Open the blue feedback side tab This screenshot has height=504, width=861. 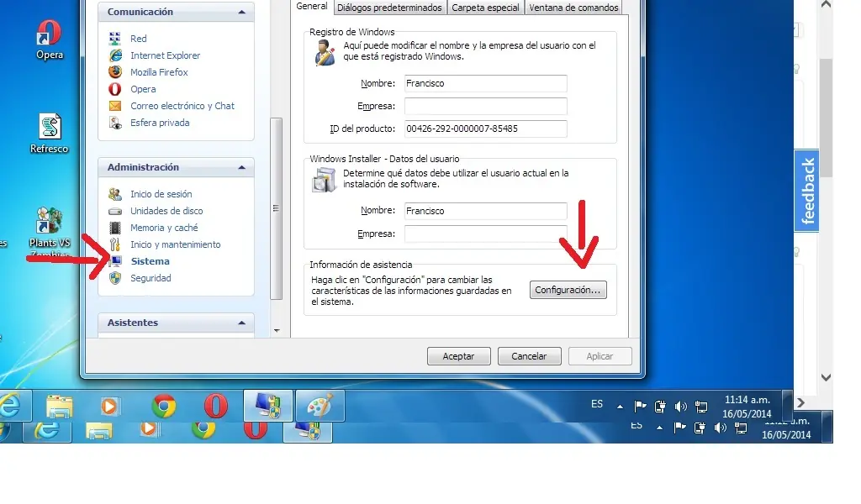coord(806,191)
